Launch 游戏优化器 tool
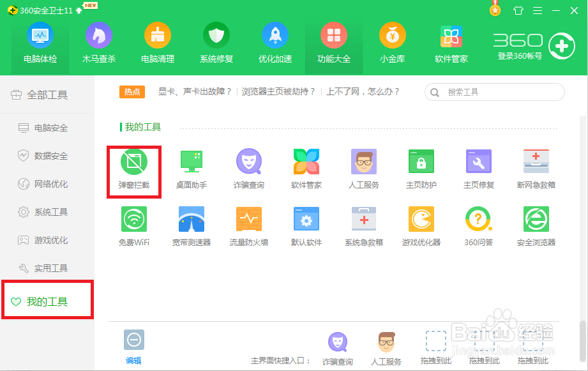 click(421, 227)
